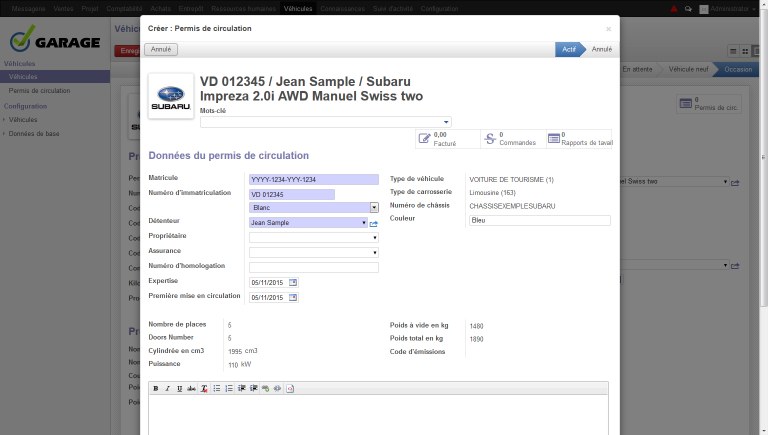Open the Détenteur external record link

[374, 224]
